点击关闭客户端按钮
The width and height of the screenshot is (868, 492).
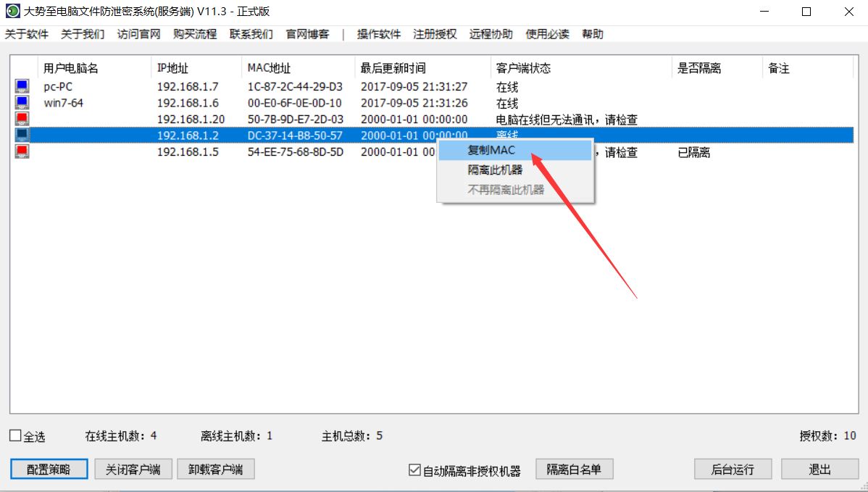tap(133, 469)
